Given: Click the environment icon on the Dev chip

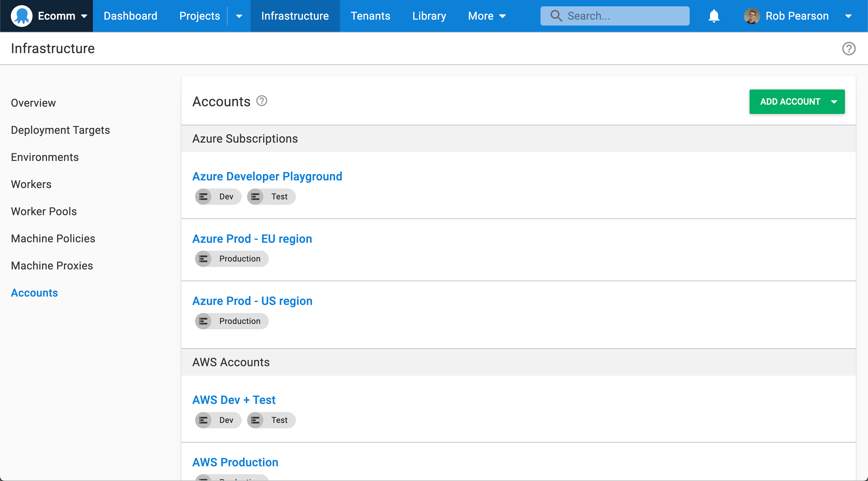Looking at the screenshot, I should [203, 196].
